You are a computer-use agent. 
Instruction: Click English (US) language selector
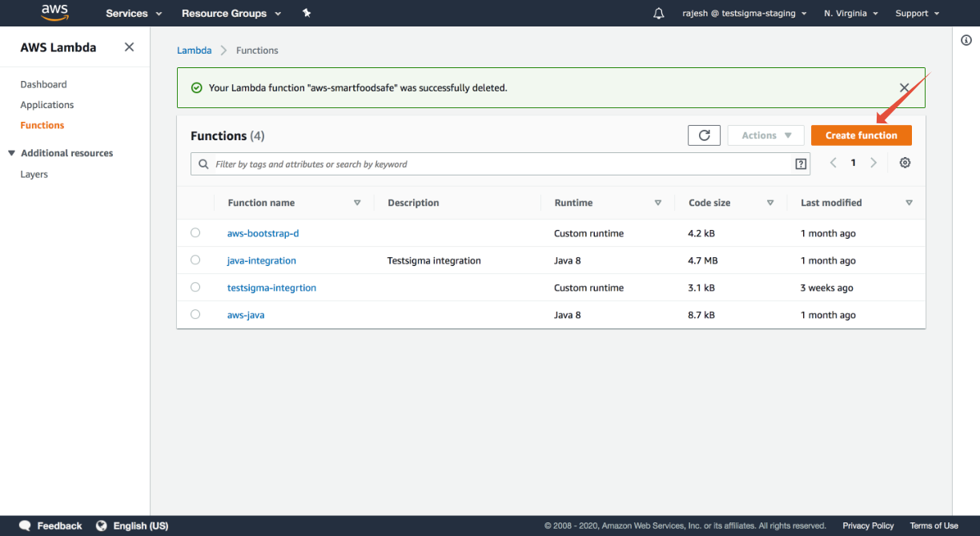[141, 526]
